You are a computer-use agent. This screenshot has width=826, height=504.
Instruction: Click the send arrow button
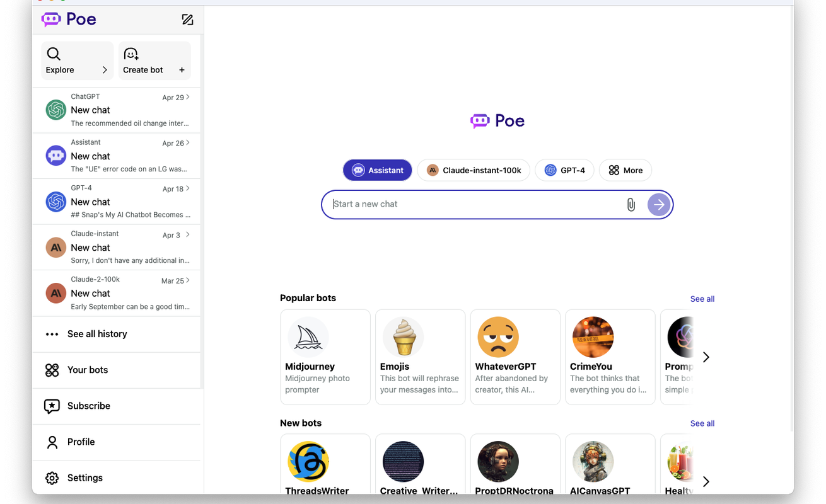pyautogui.click(x=659, y=204)
